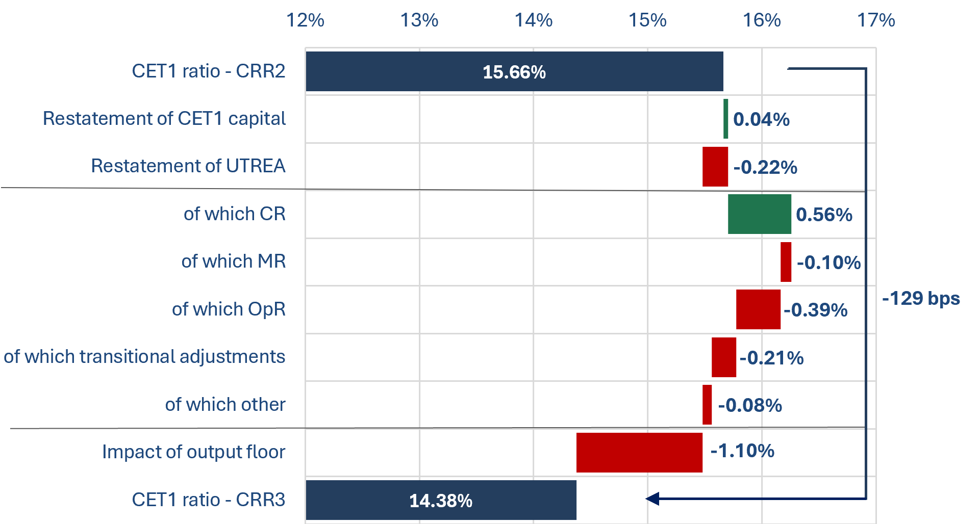
Task: Select the 'Impact of output floor' category label
Action: tap(193, 452)
